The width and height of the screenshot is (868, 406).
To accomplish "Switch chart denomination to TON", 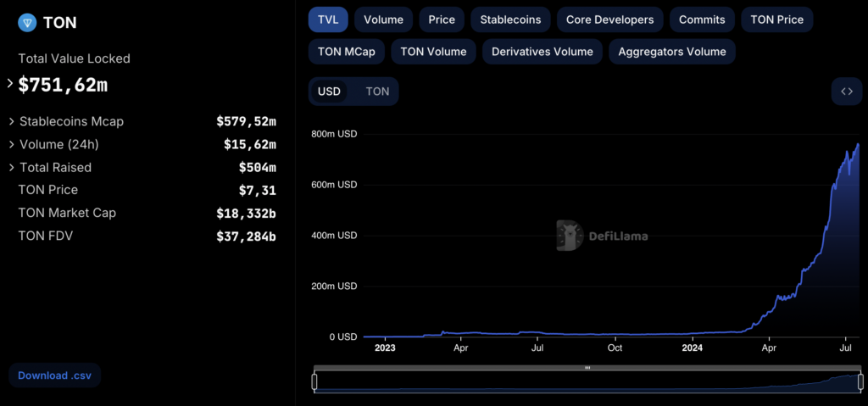I will pyautogui.click(x=377, y=92).
